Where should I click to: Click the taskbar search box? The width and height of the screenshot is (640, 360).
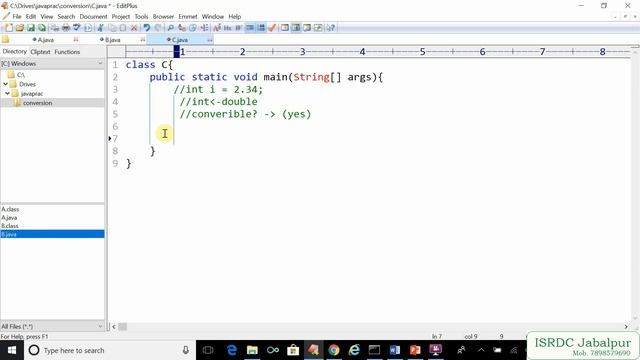tap(110, 350)
